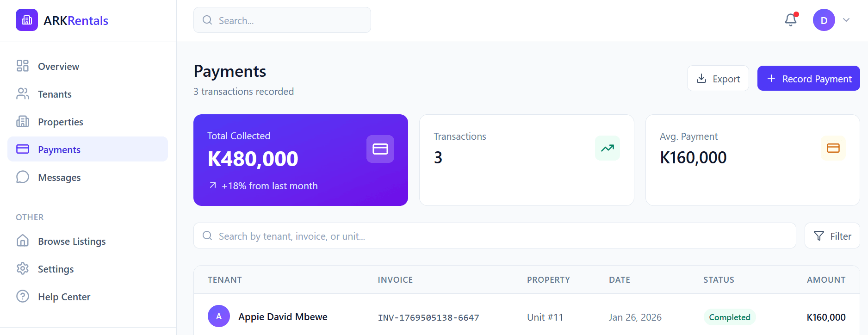Open Messages from the sidebar

click(59, 177)
